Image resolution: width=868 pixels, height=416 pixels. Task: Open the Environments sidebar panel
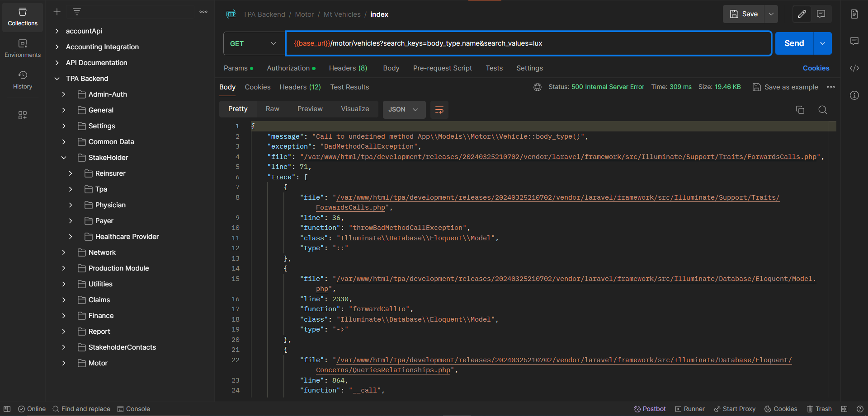(x=23, y=48)
